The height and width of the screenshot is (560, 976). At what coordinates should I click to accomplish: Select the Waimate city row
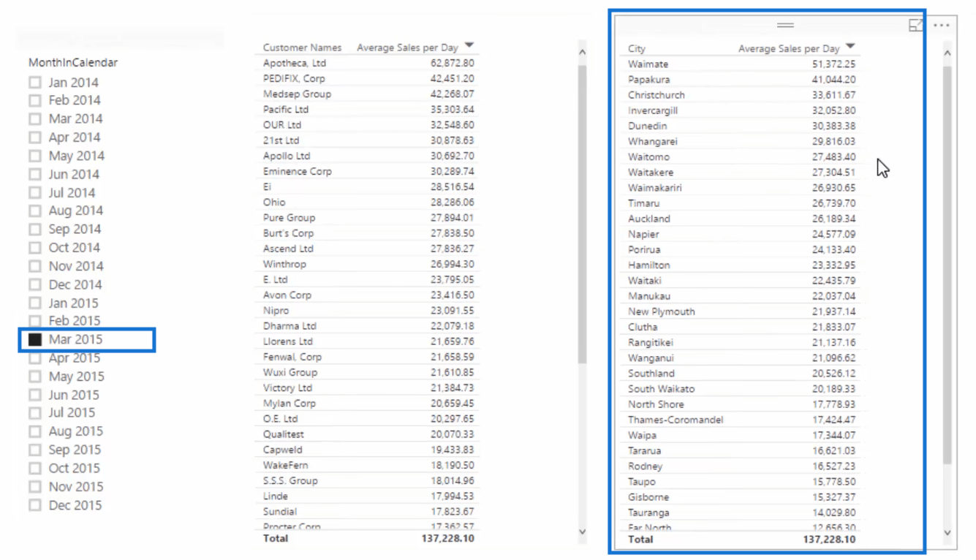point(741,64)
